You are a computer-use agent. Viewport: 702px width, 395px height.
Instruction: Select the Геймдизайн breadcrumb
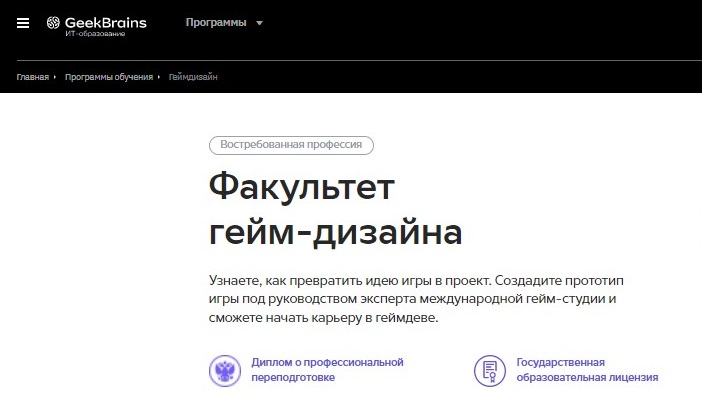click(193, 77)
